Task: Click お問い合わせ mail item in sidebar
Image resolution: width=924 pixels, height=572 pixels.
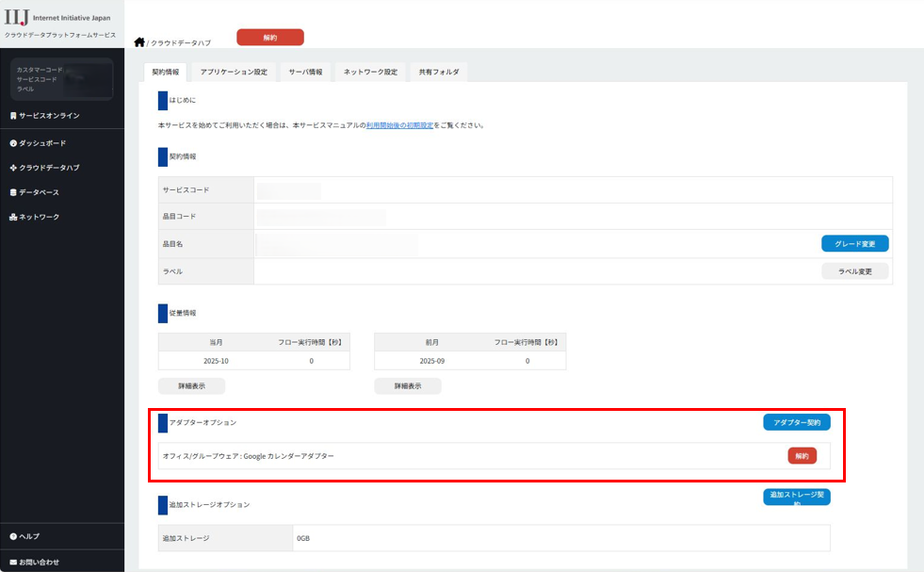Action: [39, 562]
